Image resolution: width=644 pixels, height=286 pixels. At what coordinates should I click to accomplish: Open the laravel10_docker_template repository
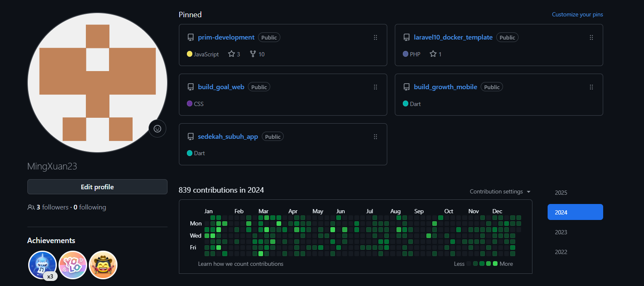(453, 37)
